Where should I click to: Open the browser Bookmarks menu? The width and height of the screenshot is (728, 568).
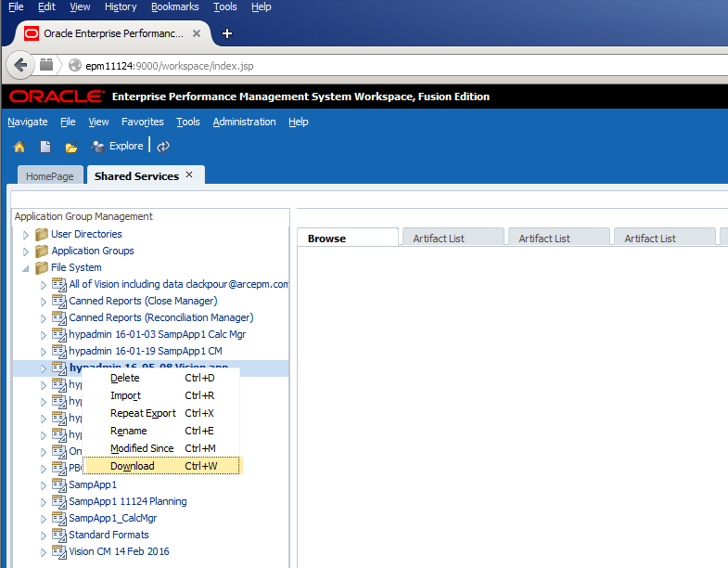[175, 7]
